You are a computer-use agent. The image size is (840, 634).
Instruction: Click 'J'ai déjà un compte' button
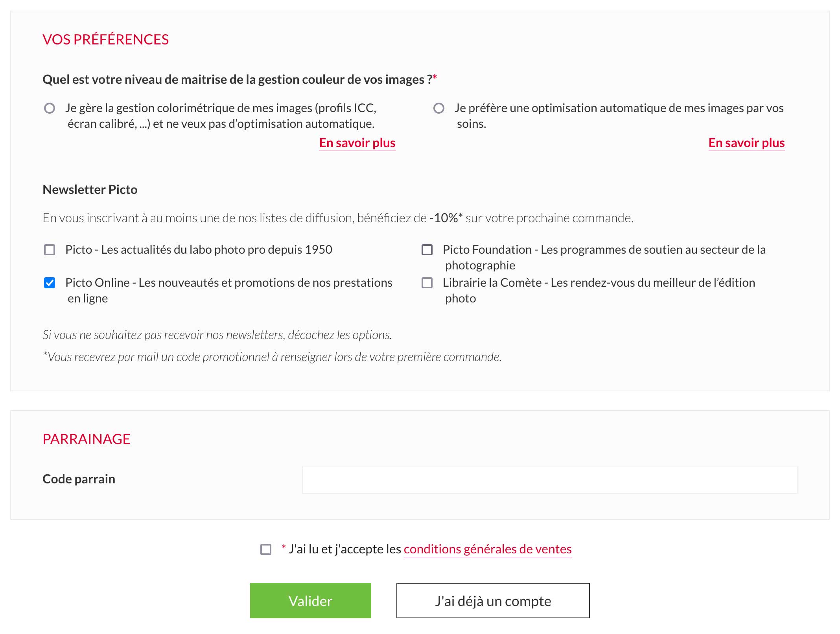tap(493, 601)
